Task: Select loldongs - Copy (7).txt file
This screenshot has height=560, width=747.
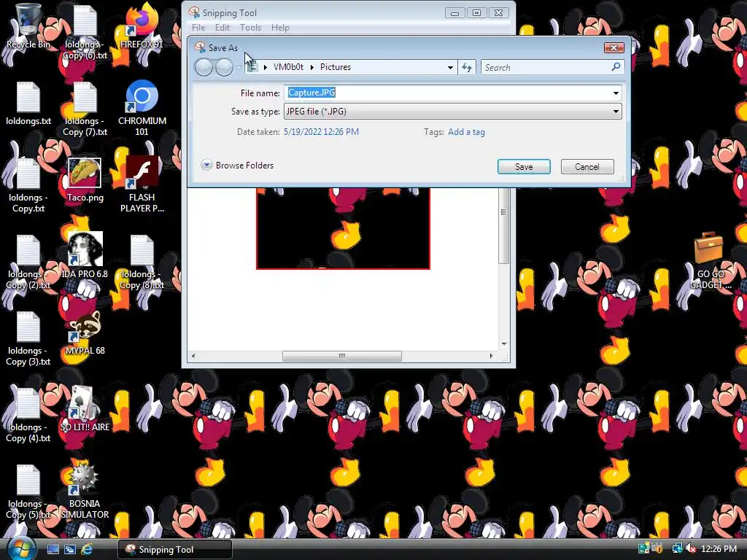Action: tap(85, 108)
